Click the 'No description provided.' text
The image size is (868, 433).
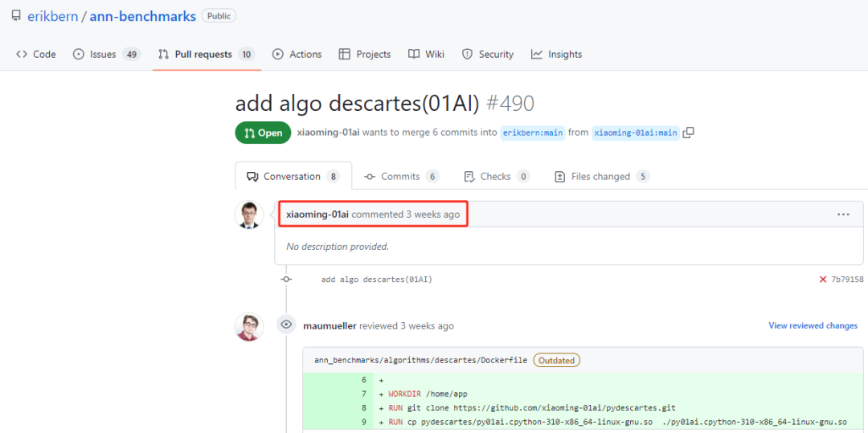pos(338,247)
